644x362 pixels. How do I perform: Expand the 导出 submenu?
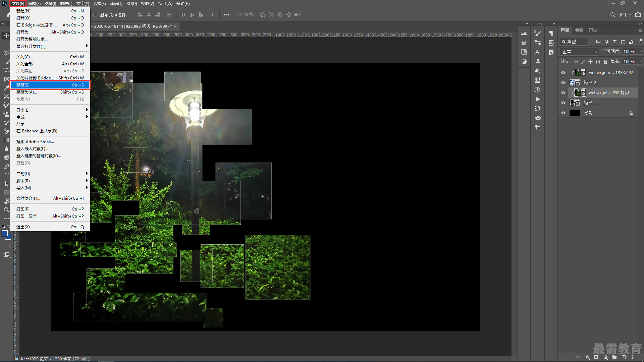[x=50, y=110]
